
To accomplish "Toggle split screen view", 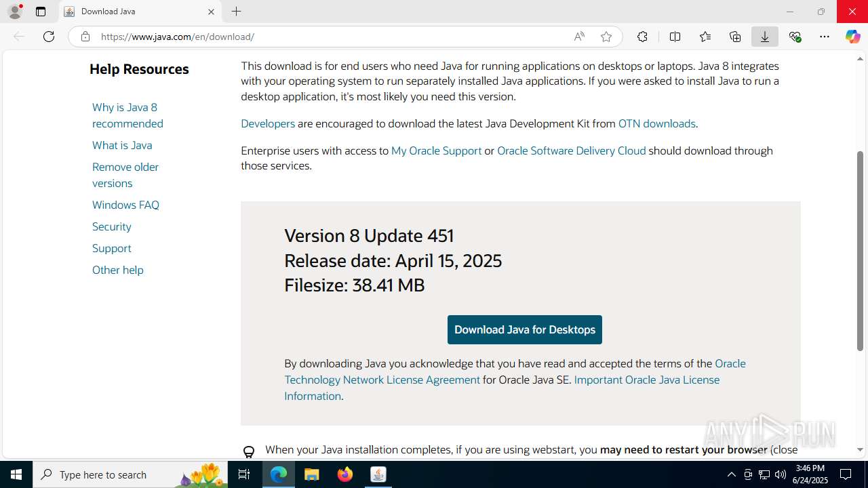I will 675,37.
